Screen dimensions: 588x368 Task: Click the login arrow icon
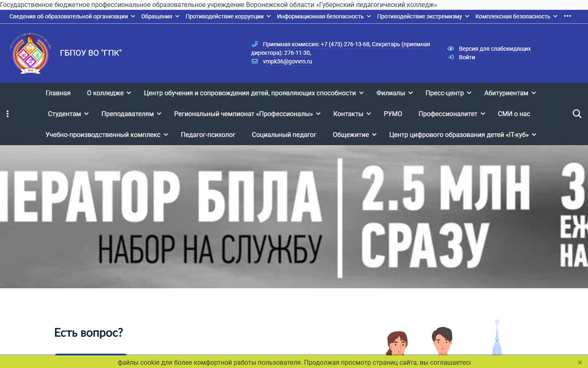pos(451,57)
